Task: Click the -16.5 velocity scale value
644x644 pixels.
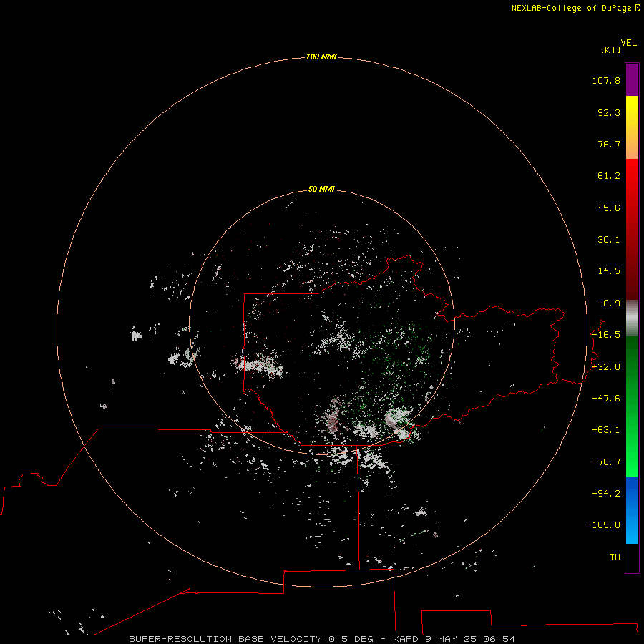Action: point(606,335)
